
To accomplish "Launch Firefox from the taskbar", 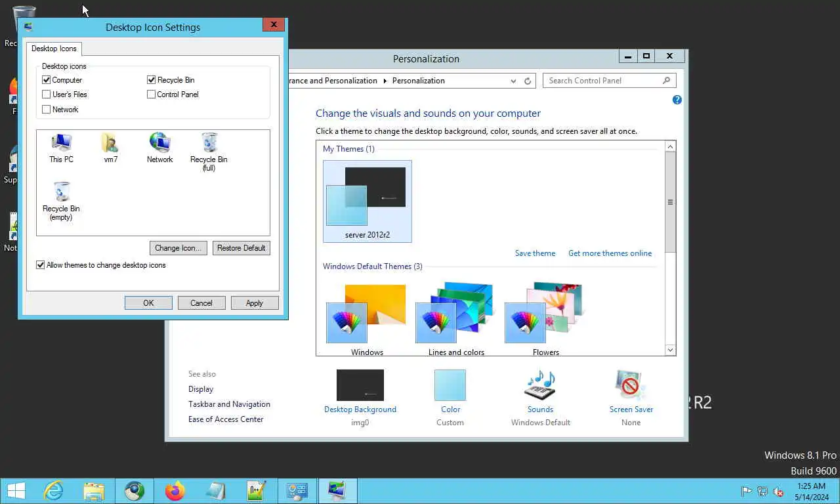I will (175, 491).
